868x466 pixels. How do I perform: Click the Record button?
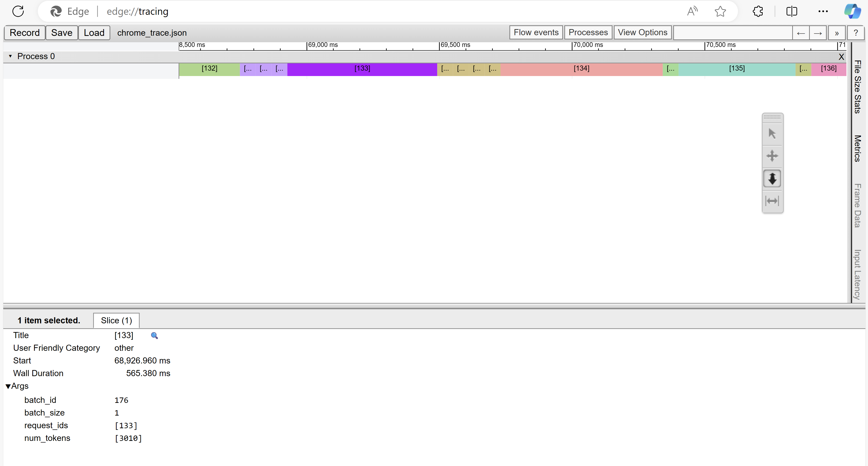coord(25,33)
